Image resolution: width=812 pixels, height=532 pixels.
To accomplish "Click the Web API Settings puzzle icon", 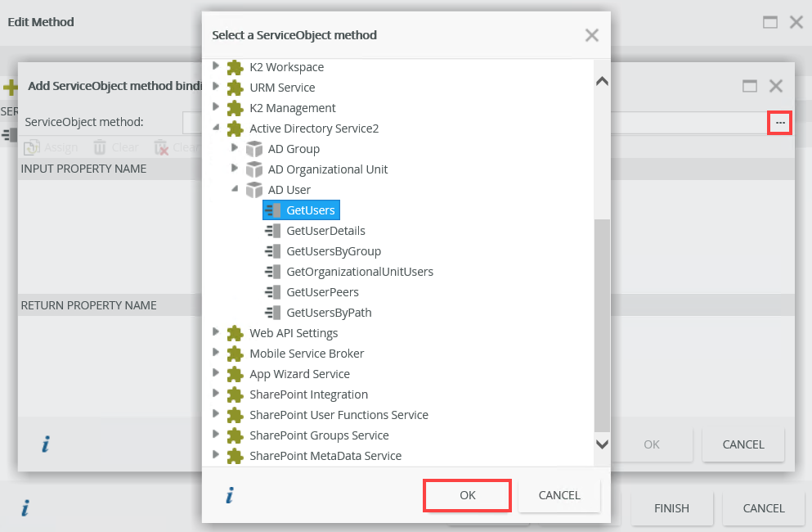I will click(236, 333).
